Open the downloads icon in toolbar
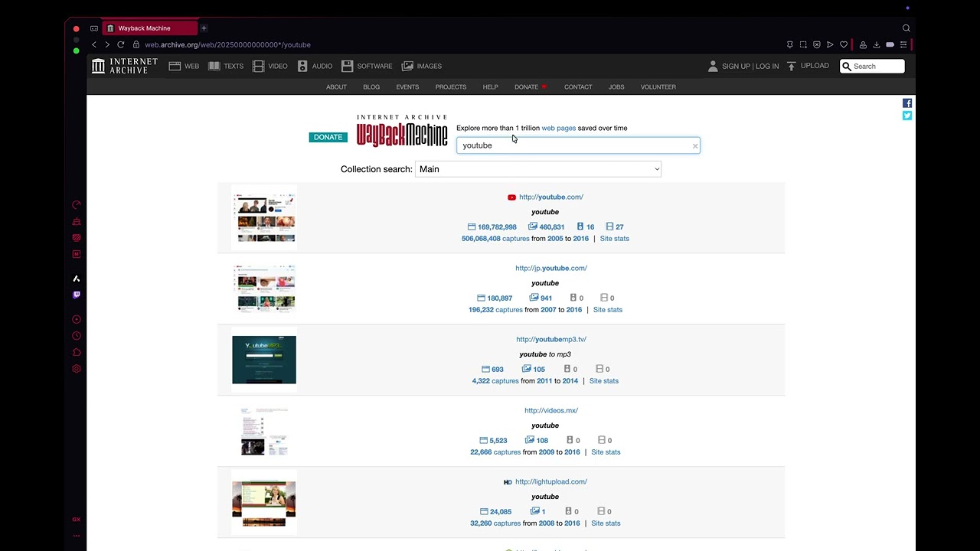This screenshot has width=980, height=551. (877, 45)
